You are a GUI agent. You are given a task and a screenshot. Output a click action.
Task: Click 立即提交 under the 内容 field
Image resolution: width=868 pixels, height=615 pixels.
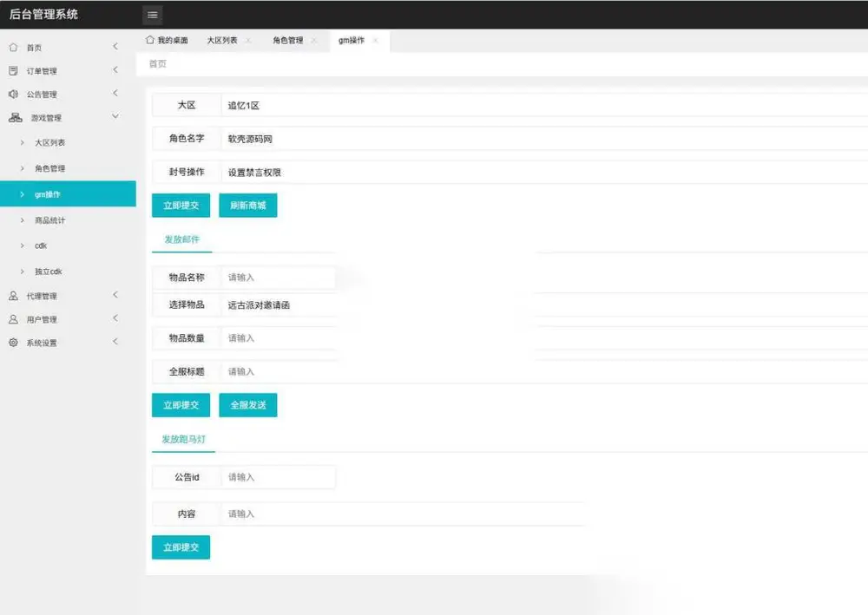click(181, 547)
